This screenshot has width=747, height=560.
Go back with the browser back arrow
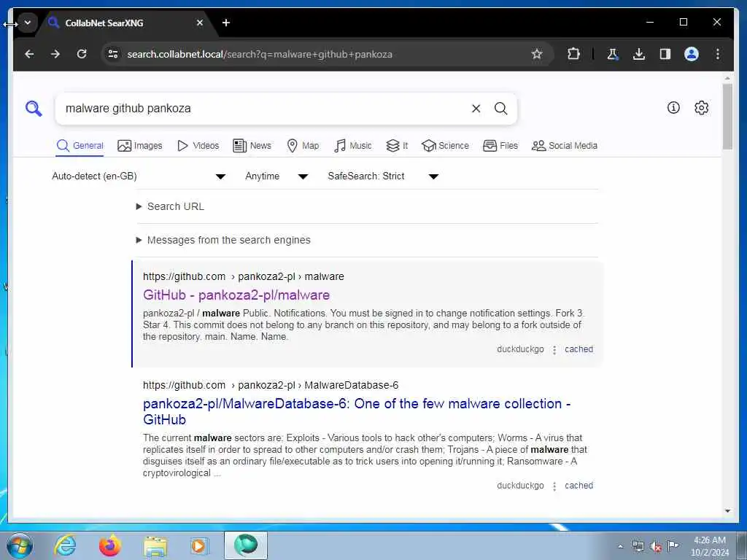coord(29,54)
